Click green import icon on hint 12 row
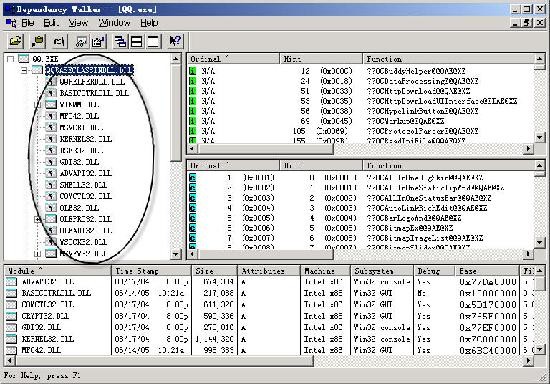Image resolution: width=550 pixels, height=384 pixels. (192, 71)
